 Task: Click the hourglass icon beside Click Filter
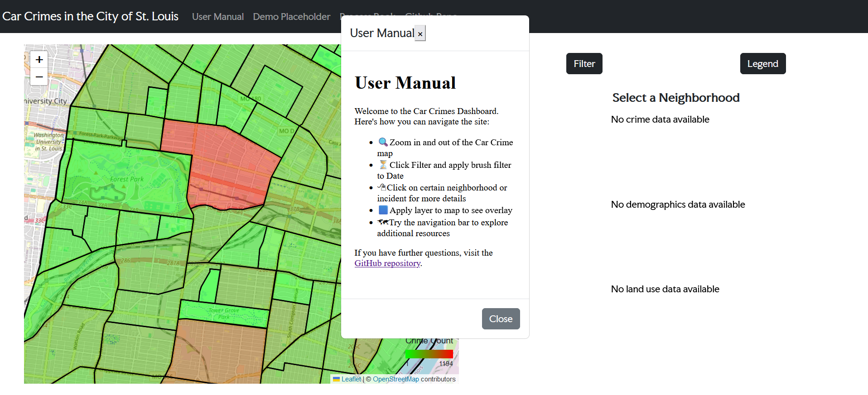[x=383, y=165]
